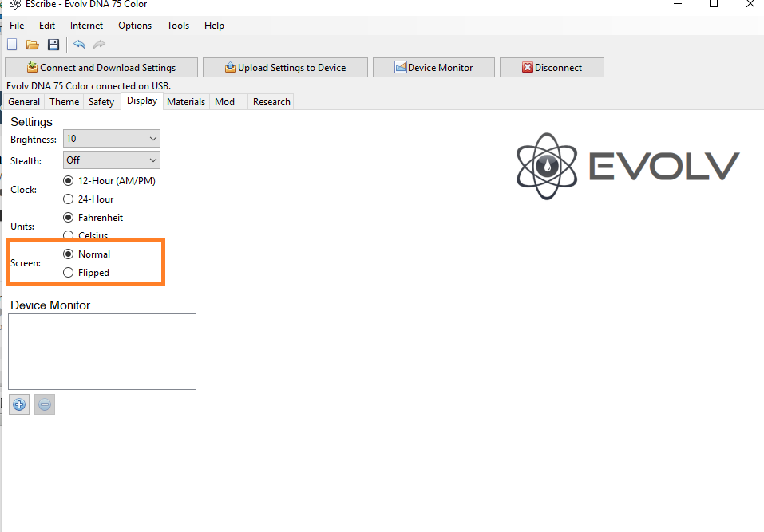Image resolution: width=764 pixels, height=532 pixels.
Task: Click the Disconnect button
Action: click(552, 67)
